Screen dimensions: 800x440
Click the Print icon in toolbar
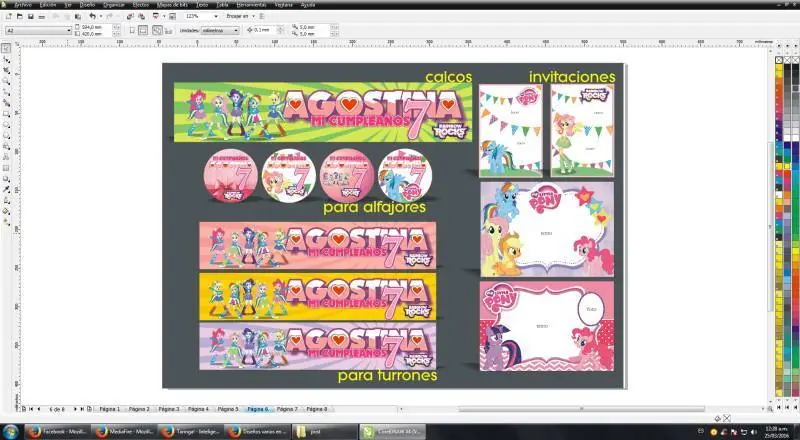click(x=42, y=16)
